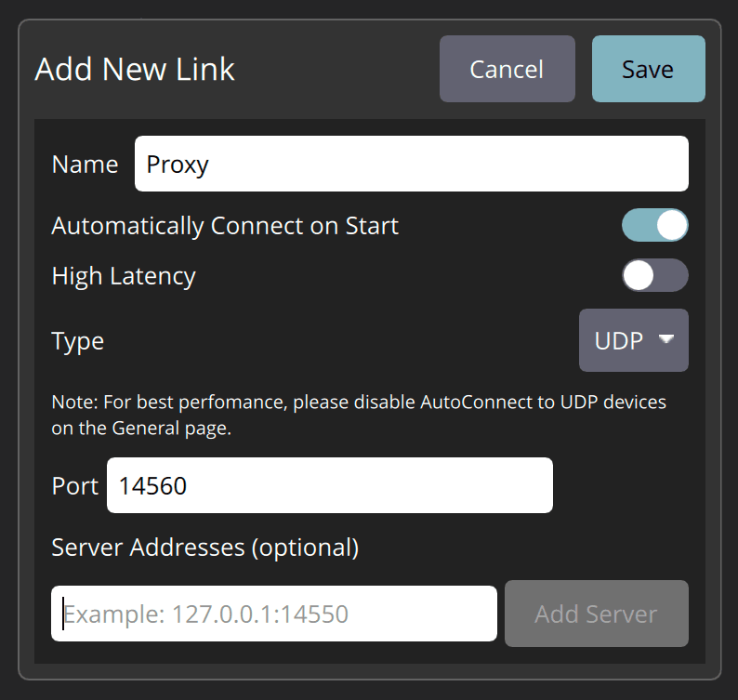The width and height of the screenshot is (738, 700).
Task: Click into the Port field
Action: (329, 485)
